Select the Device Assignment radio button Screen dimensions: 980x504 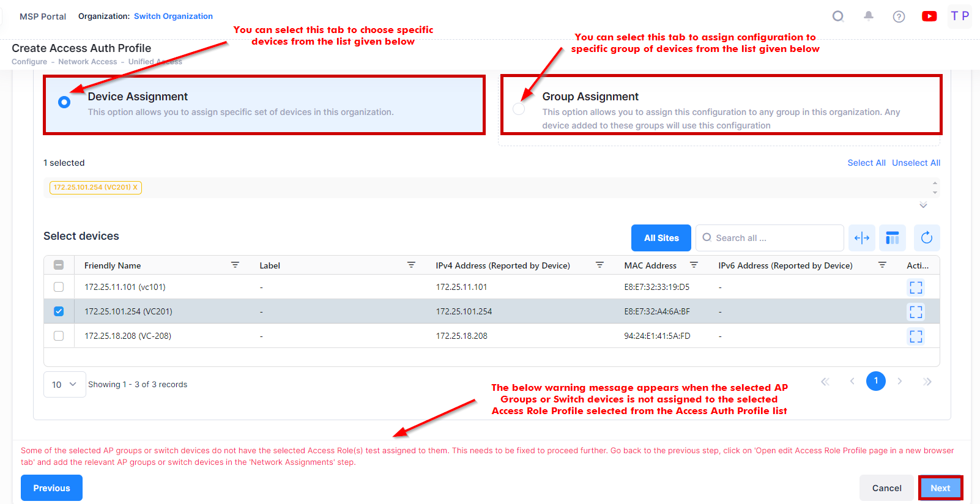click(x=64, y=102)
